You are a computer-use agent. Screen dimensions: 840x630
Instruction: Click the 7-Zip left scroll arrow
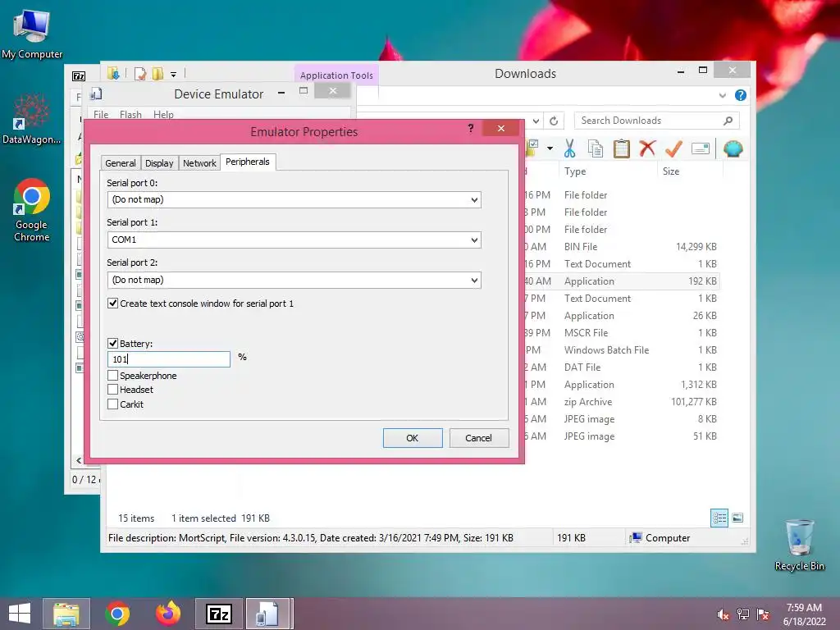click(79, 460)
